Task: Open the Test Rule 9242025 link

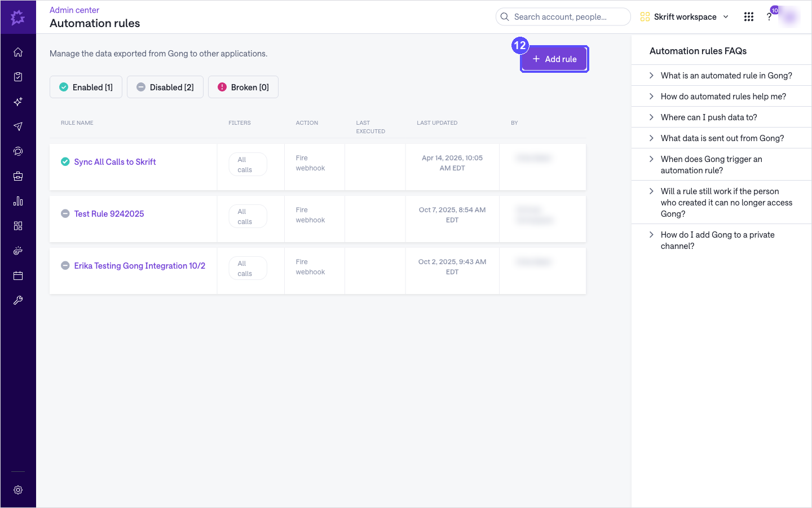Action: [109, 214]
